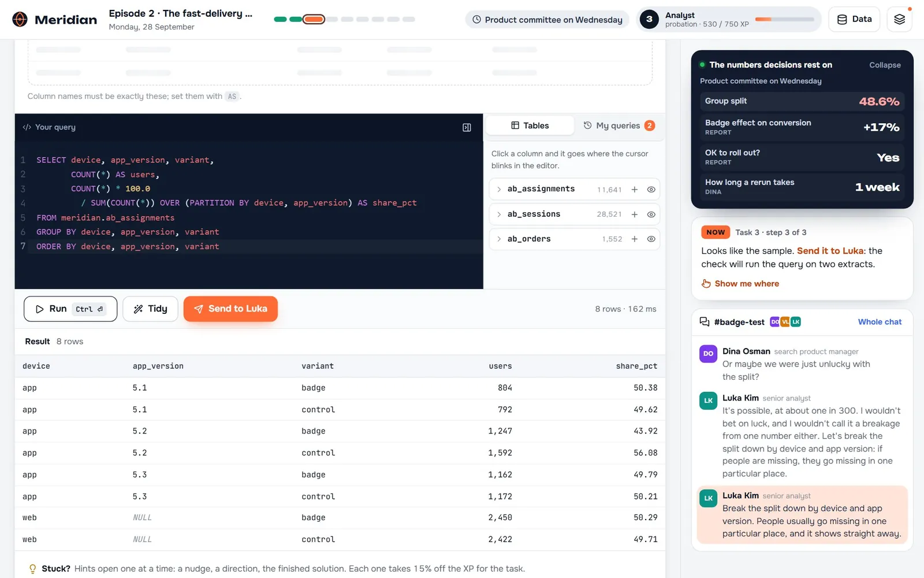Click the DO avatar next to Dina Osman
924x578 pixels.
tap(708, 354)
